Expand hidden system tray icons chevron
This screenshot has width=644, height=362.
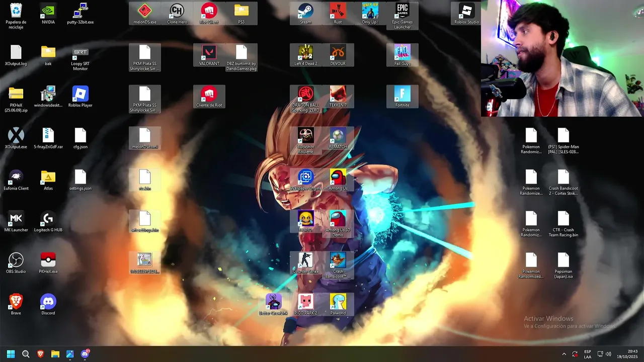tap(564, 354)
